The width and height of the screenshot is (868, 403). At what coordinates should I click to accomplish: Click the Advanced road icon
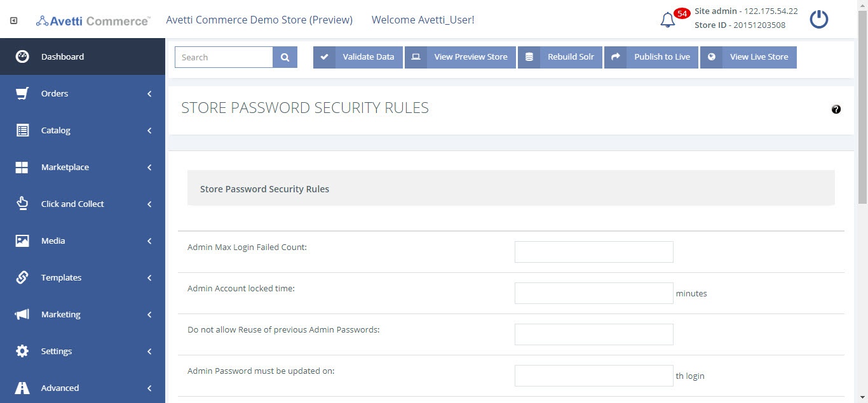click(22, 388)
